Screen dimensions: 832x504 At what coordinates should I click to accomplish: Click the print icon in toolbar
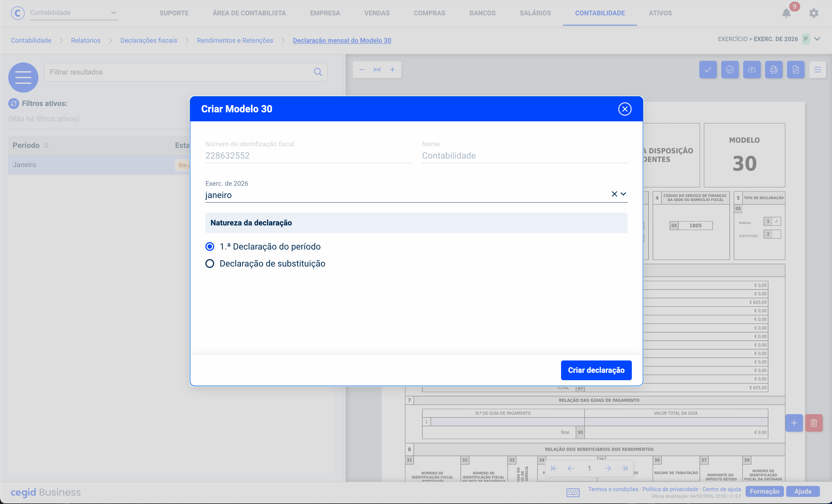pyautogui.click(x=774, y=70)
